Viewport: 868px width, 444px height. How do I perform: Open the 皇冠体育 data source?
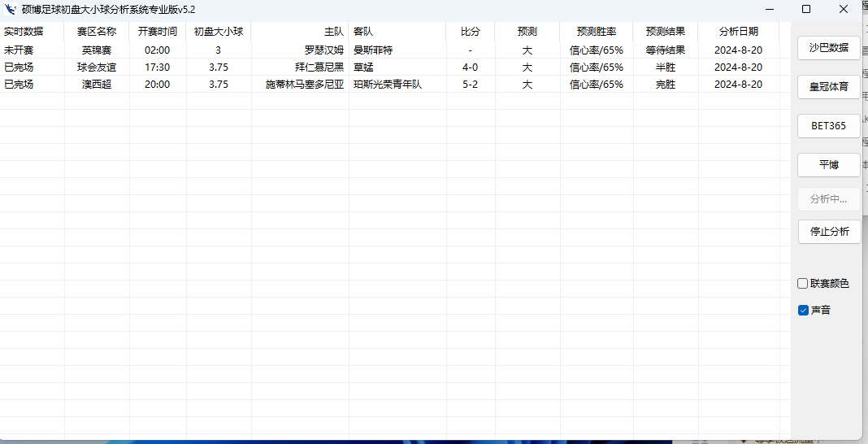[828, 87]
